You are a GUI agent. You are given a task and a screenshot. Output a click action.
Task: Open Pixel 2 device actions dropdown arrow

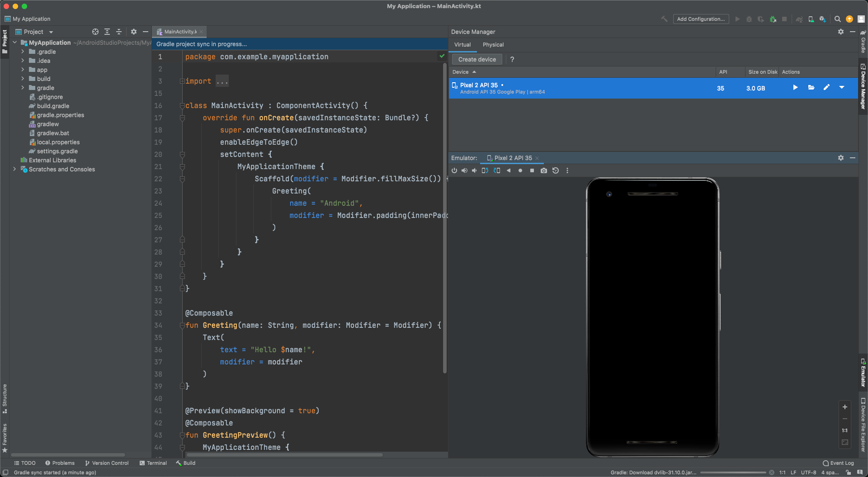coord(842,88)
